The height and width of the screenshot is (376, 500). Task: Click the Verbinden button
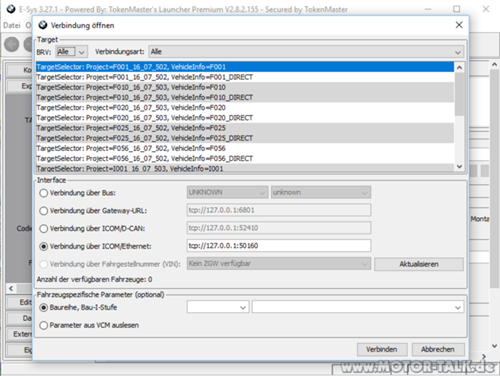point(382,349)
